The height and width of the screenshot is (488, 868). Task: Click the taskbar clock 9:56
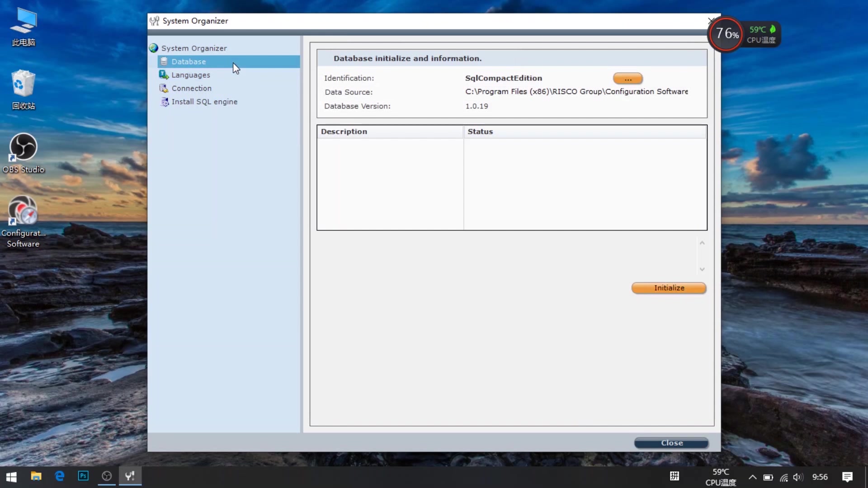[820, 477]
